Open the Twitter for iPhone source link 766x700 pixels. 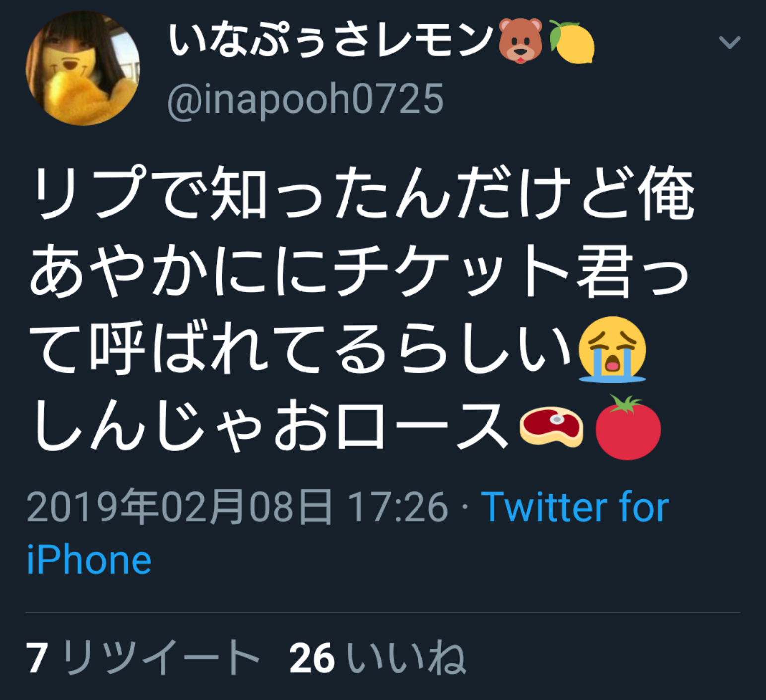pyautogui.click(x=348, y=533)
